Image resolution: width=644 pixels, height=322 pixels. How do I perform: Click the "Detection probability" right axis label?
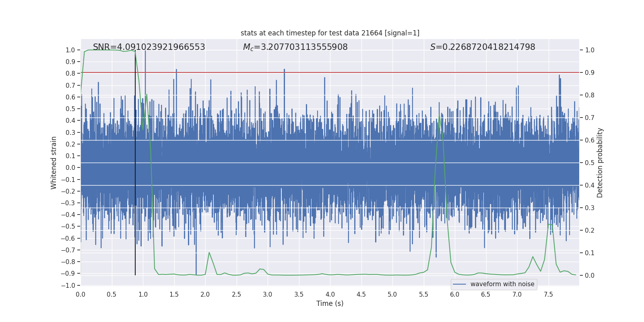point(600,163)
